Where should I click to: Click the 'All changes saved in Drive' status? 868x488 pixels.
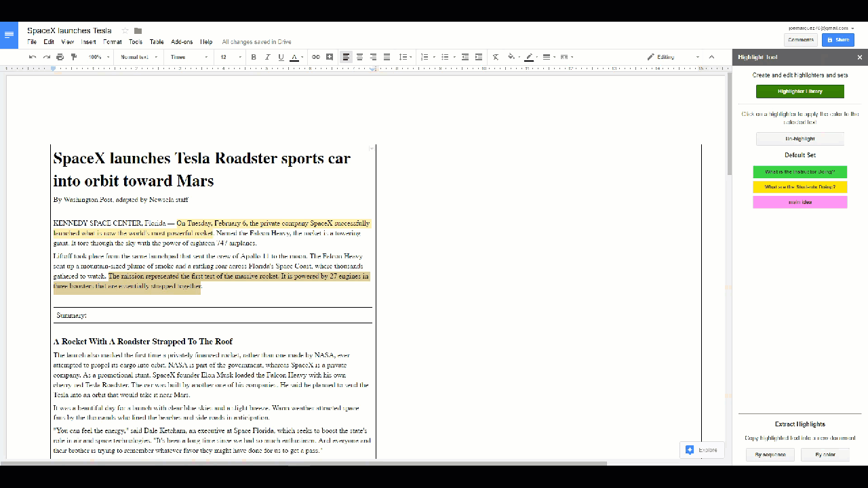click(256, 42)
